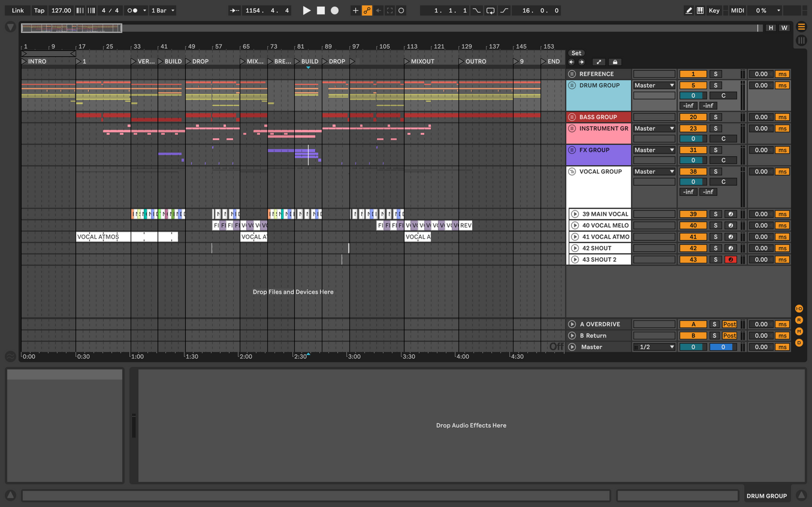Click the Arrangement Record button
812x507 pixels.
click(335, 11)
